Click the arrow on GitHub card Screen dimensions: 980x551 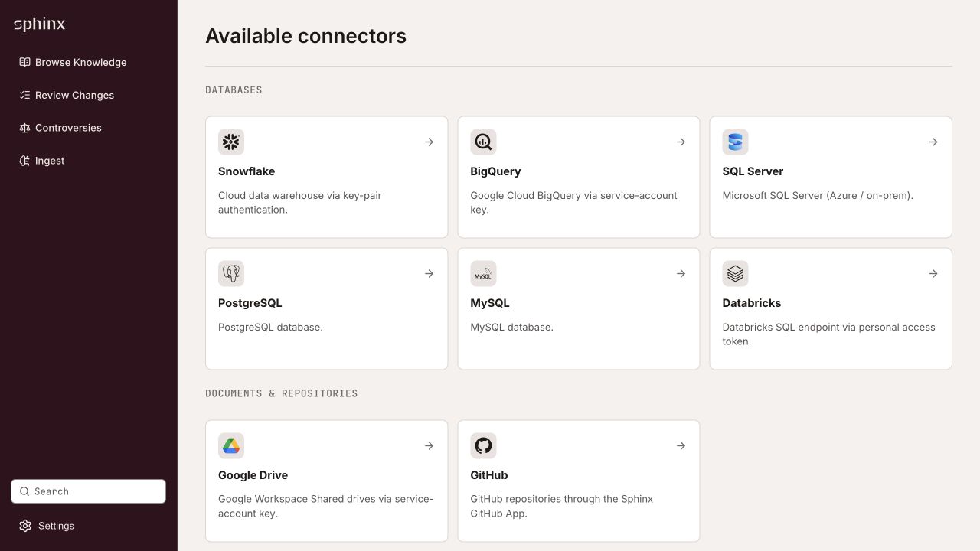[x=681, y=445]
